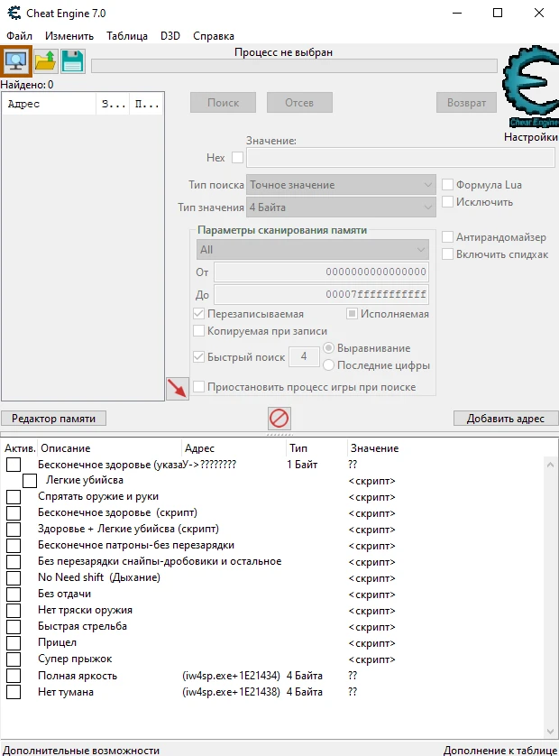Save the table with the floppy disk icon

click(73, 61)
